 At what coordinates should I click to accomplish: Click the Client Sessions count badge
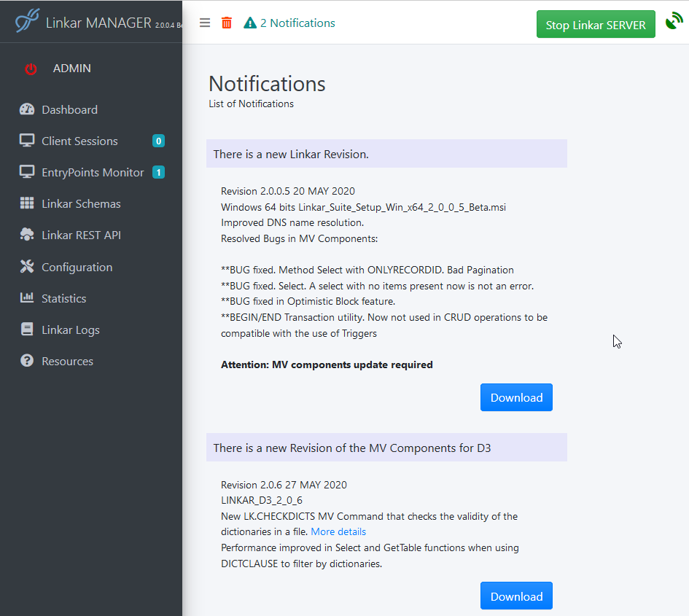click(159, 141)
